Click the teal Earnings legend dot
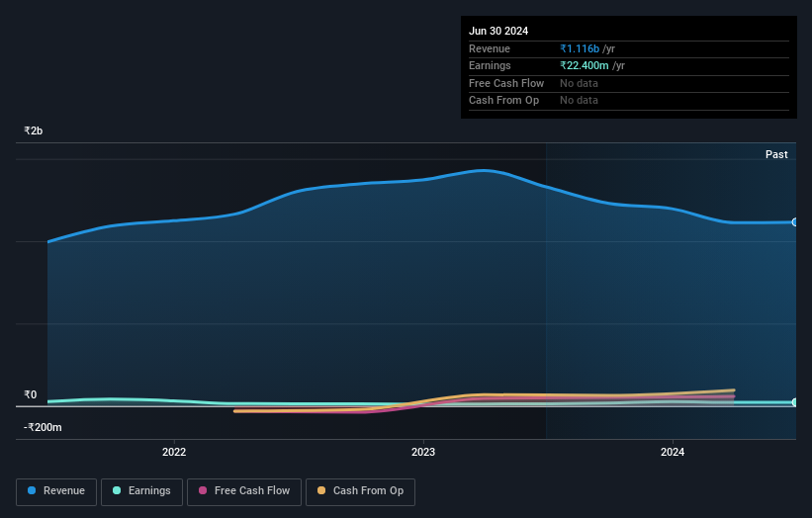Screen dimensions: 812x518 click(117, 490)
